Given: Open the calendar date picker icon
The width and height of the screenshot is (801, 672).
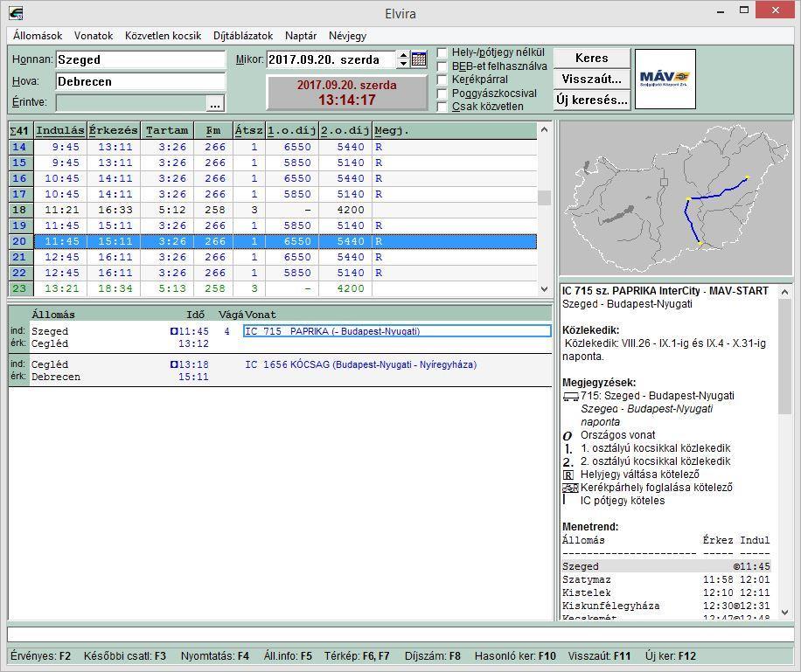Looking at the screenshot, I should point(419,59).
